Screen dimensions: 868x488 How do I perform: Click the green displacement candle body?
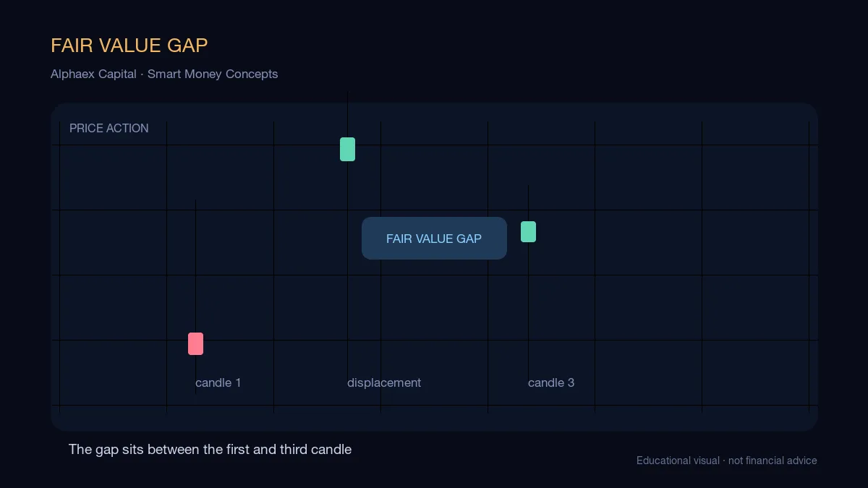coord(347,149)
